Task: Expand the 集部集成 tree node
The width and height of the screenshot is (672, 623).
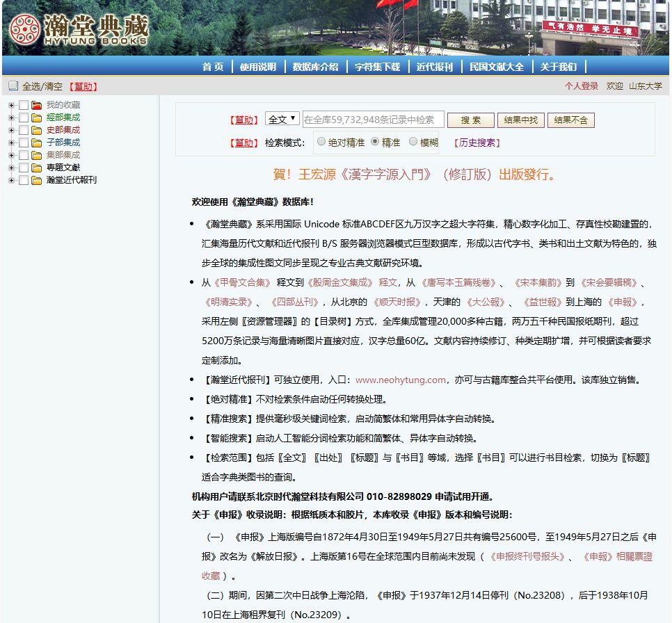Action: point(12,155)
